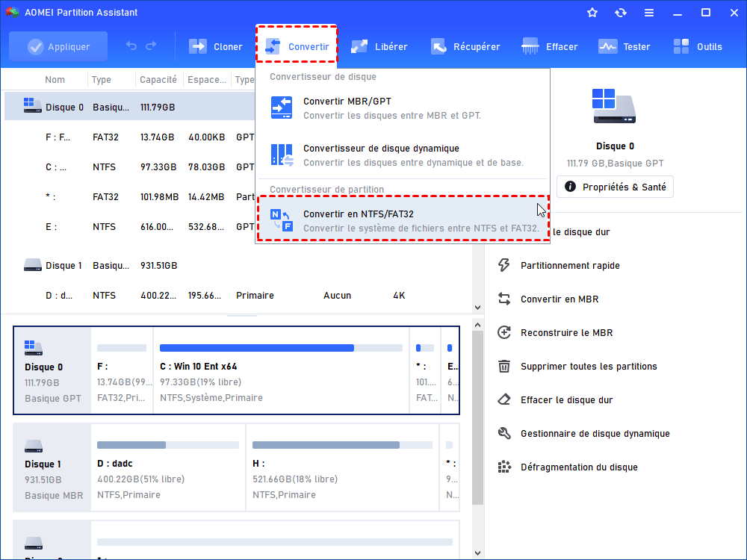The image size is (747, 560).
Task: Click Supprimer toutes les partitions option
Action: click(x=589, y=366)
